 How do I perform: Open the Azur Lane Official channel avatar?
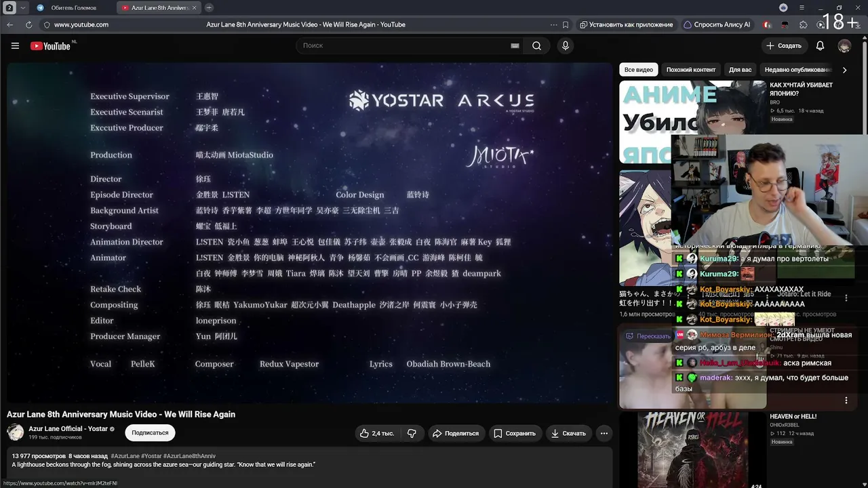(x=15, y=432)
